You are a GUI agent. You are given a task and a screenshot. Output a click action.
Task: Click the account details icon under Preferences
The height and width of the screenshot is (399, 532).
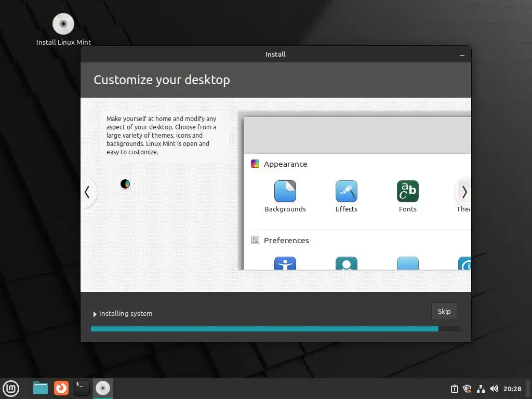(x=346, y=263)
